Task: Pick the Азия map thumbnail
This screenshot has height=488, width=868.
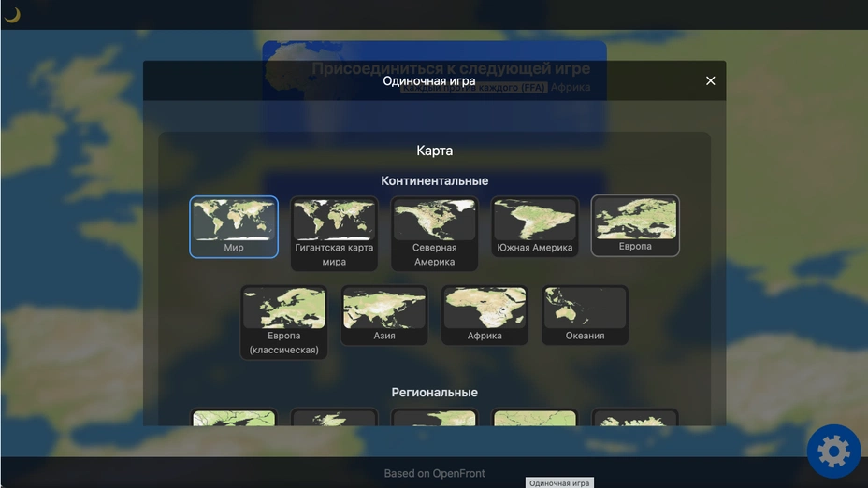Action: pos(384,315)
